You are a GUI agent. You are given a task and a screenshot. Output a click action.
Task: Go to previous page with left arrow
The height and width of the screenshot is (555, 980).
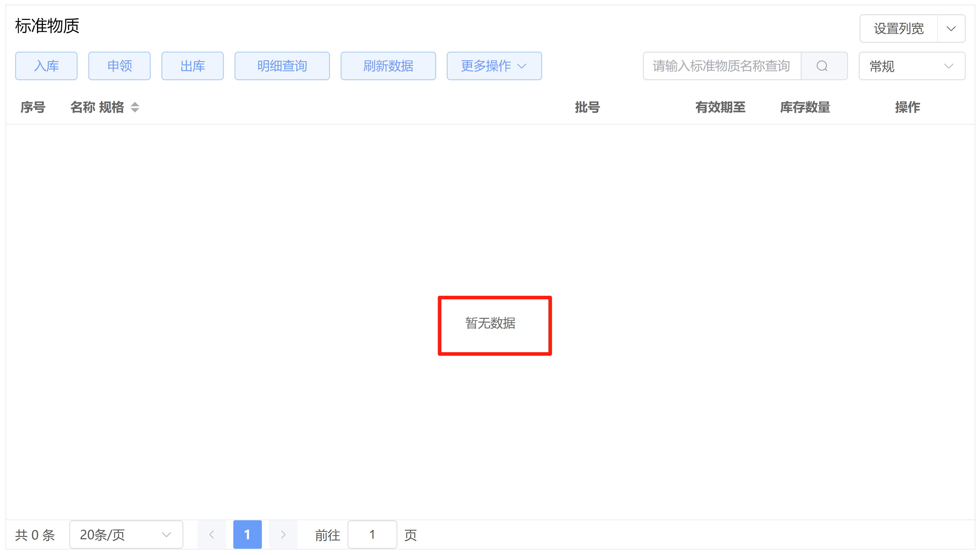click(x=212, y=534)
